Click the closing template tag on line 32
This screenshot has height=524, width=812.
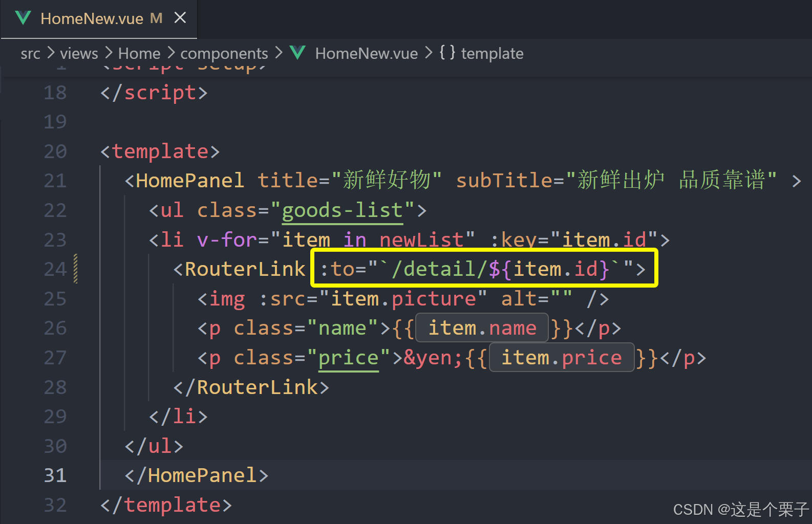point(166,505)
